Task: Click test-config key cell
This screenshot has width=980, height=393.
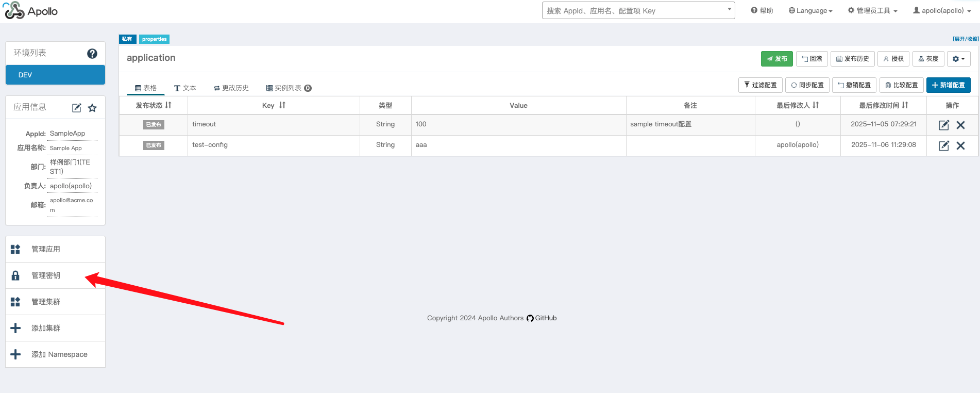Action: coord(274,145)
